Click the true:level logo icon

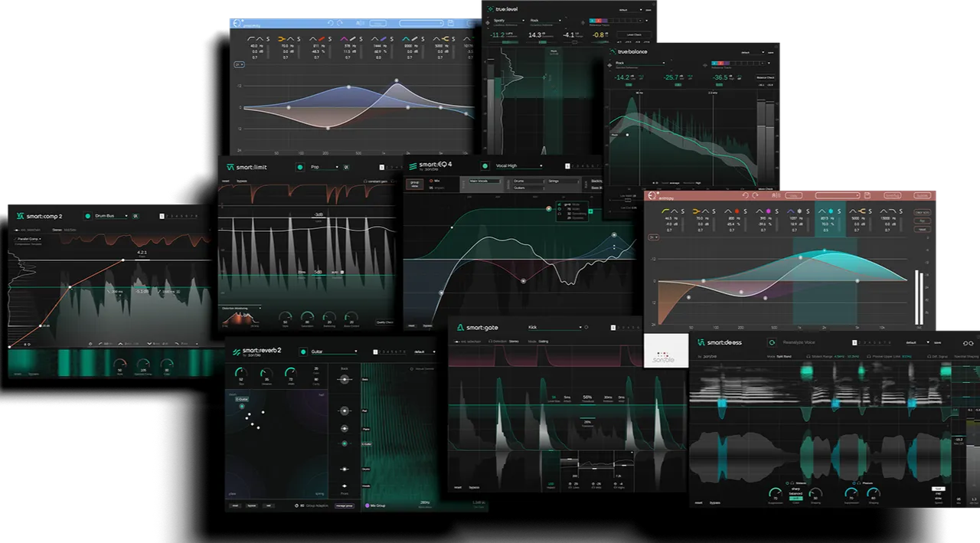pos(491,11)
